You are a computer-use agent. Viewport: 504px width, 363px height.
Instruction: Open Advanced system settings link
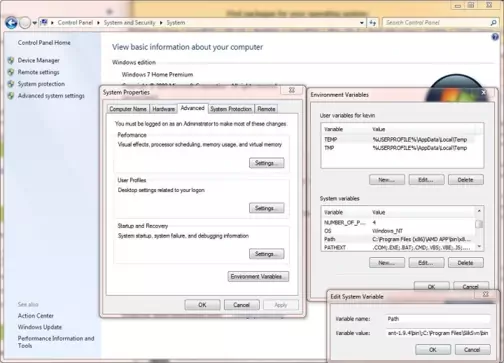[51, 96]
